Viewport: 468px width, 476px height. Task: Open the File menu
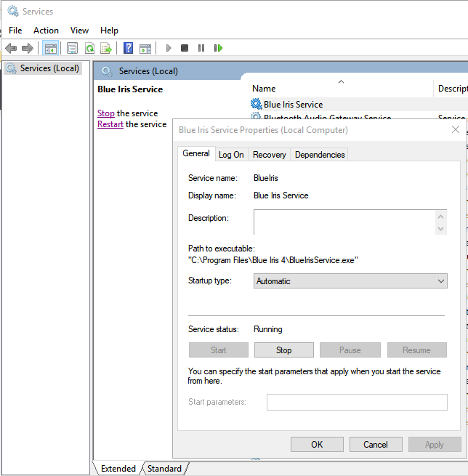15,31
